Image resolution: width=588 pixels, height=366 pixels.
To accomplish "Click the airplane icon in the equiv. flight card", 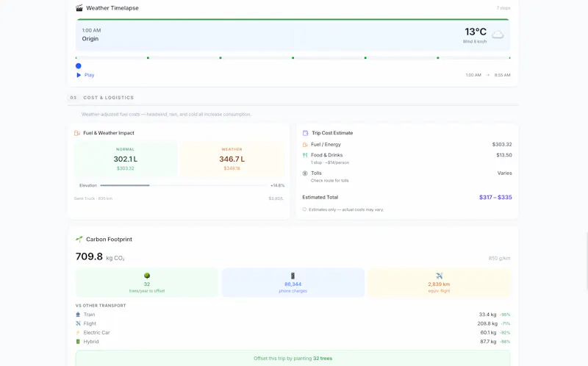I will [x=439, y=276].
